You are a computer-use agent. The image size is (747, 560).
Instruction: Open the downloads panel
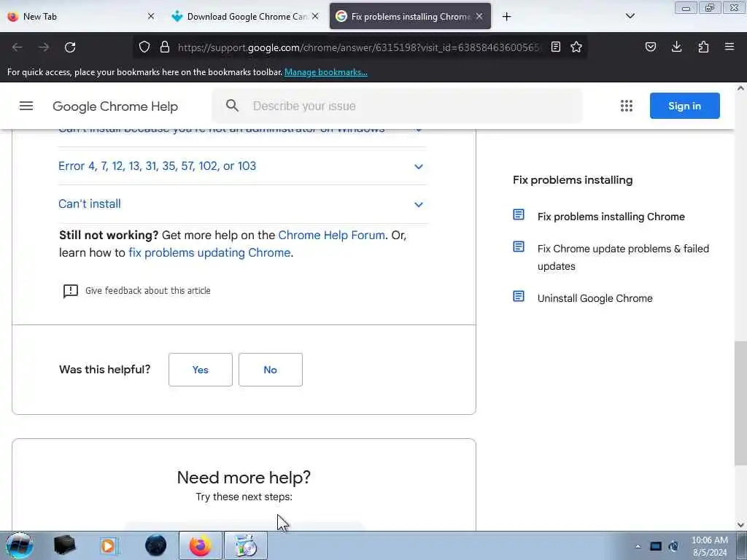[676, 47]
